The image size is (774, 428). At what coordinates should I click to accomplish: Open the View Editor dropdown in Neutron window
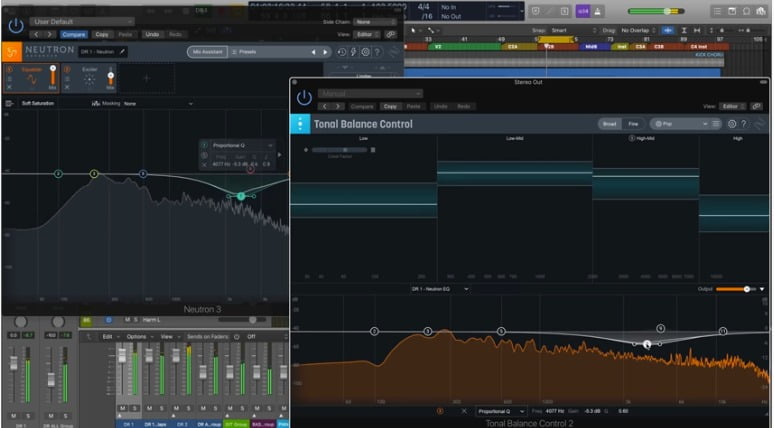point(367,35)
